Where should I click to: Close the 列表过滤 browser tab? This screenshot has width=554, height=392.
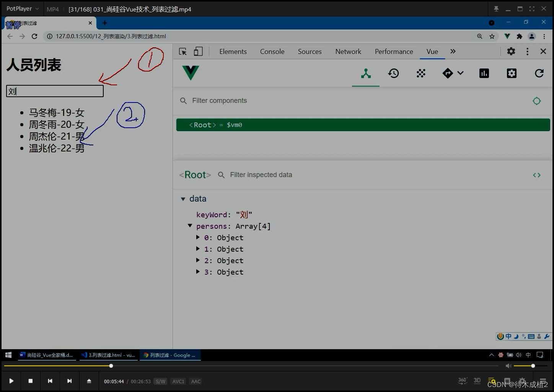point(90,23)
